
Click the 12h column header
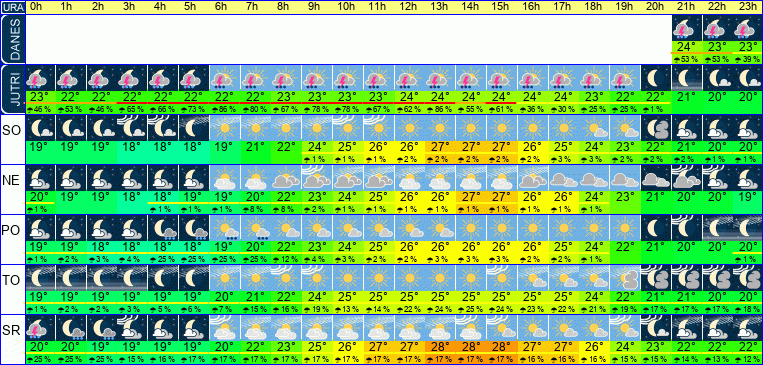(x=409, y=7)
